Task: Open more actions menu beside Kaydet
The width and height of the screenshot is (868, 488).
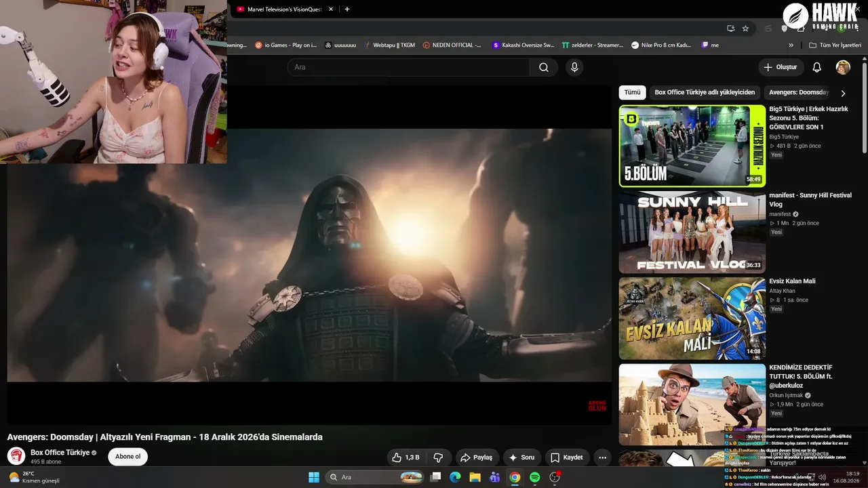Action: [602, 457]
